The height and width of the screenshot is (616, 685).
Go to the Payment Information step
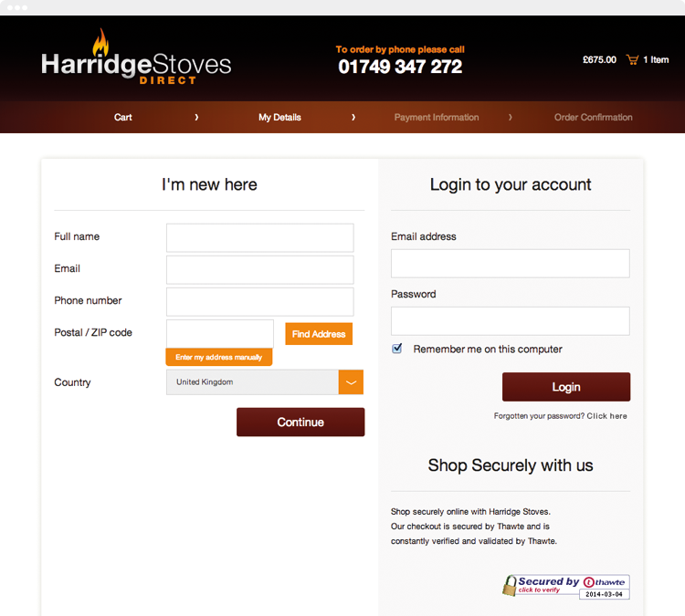(x=437, y=117)
